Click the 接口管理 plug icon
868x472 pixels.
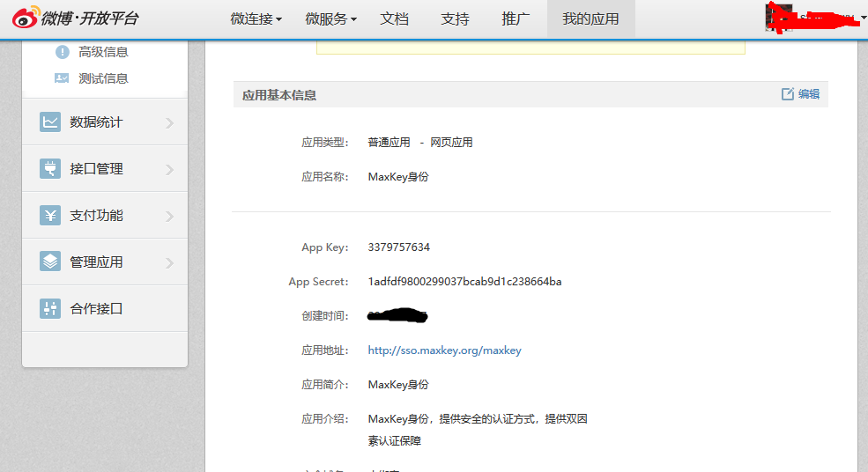coord(50,169)
